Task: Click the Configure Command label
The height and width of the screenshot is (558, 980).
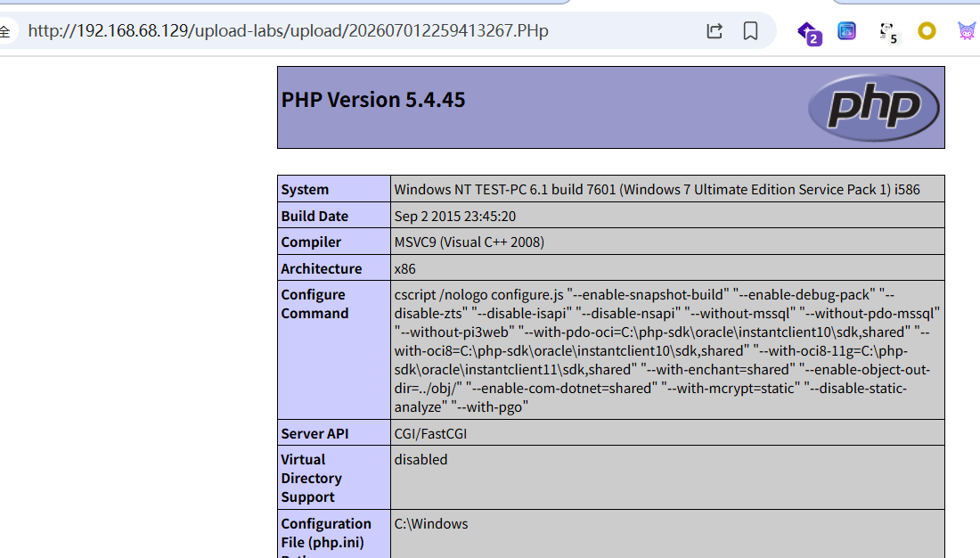Action: pyautogui.click(x=314, y=304)
